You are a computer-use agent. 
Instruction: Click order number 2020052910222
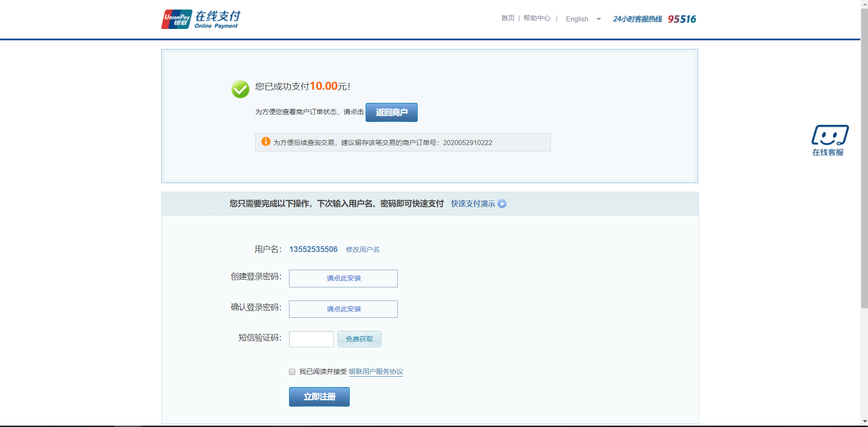(x=468, y=143)
